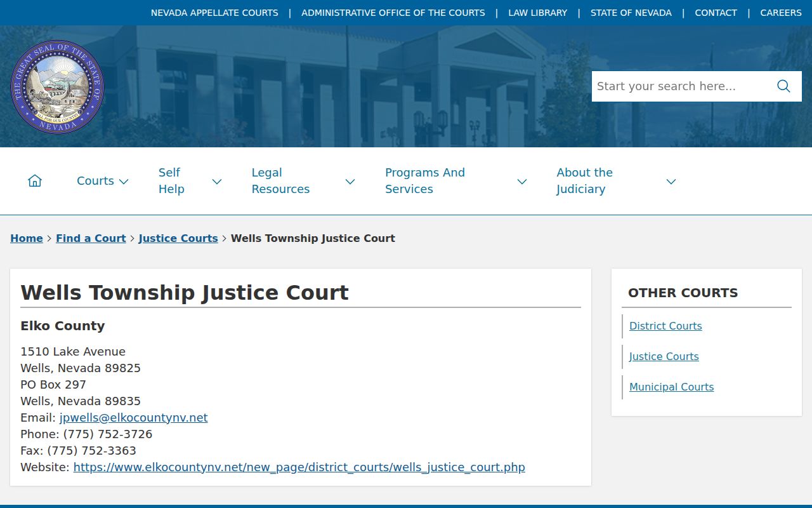
Task: Click the 'Wells, Nevada 89835' address line
Action: tap(81, 401)
